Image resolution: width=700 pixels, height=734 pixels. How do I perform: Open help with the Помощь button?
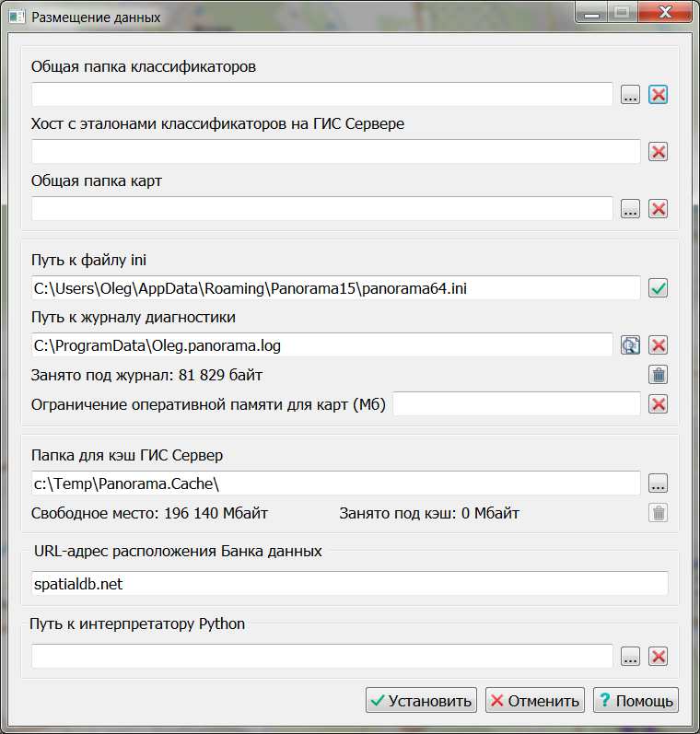point(636,700)
